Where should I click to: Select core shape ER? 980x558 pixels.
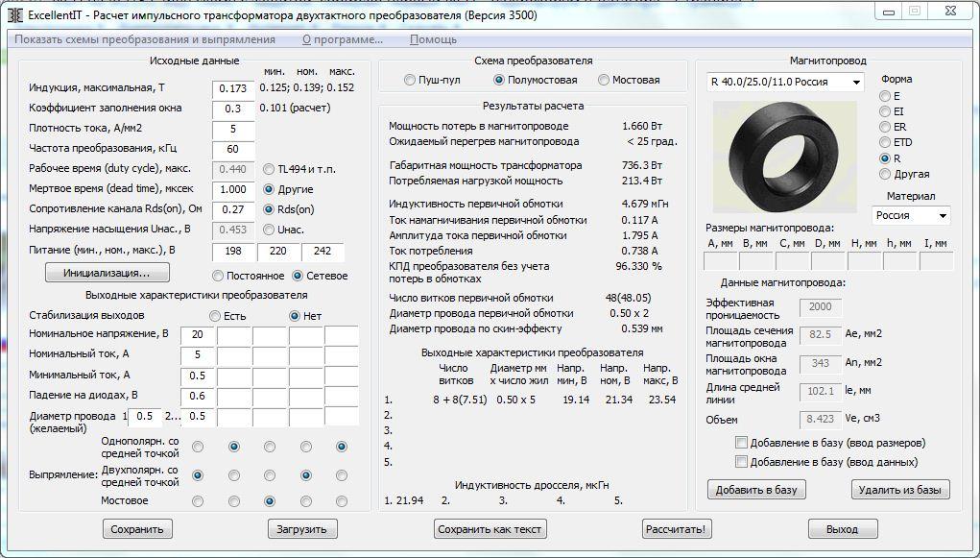pyautogui.click(x=885, y=127)
